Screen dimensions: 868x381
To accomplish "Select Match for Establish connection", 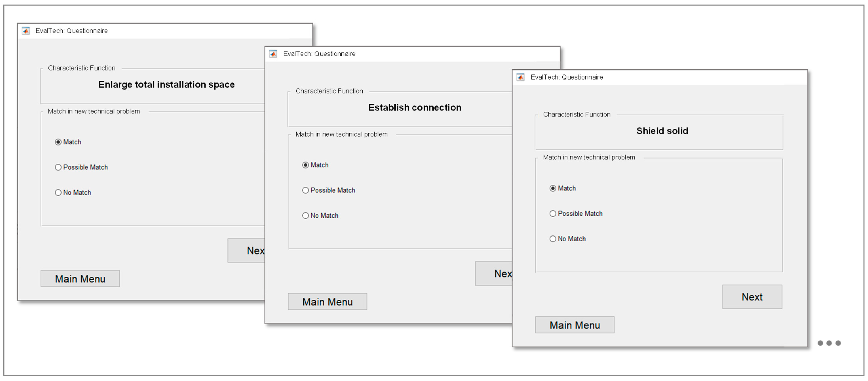I will click(306, 165).
